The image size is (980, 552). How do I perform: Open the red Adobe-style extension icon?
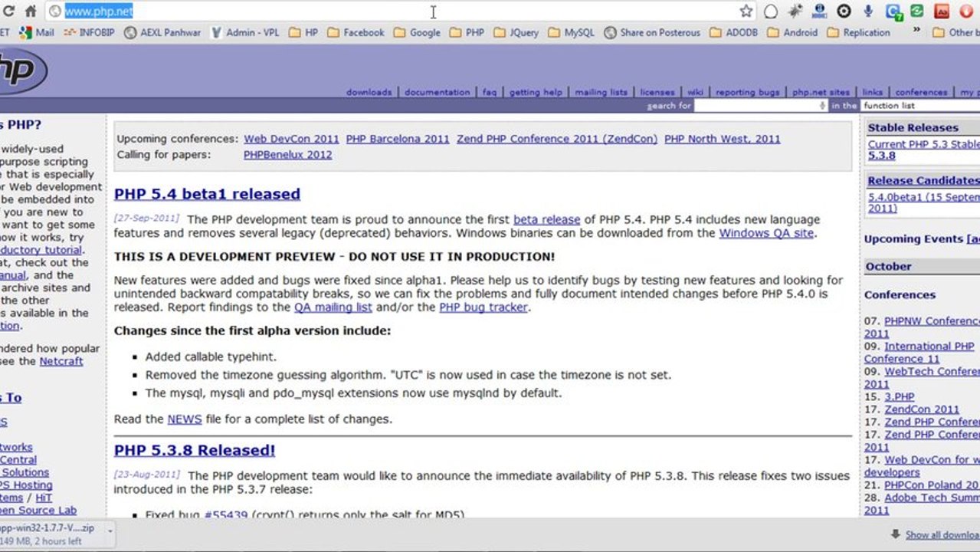pos(942,11)
